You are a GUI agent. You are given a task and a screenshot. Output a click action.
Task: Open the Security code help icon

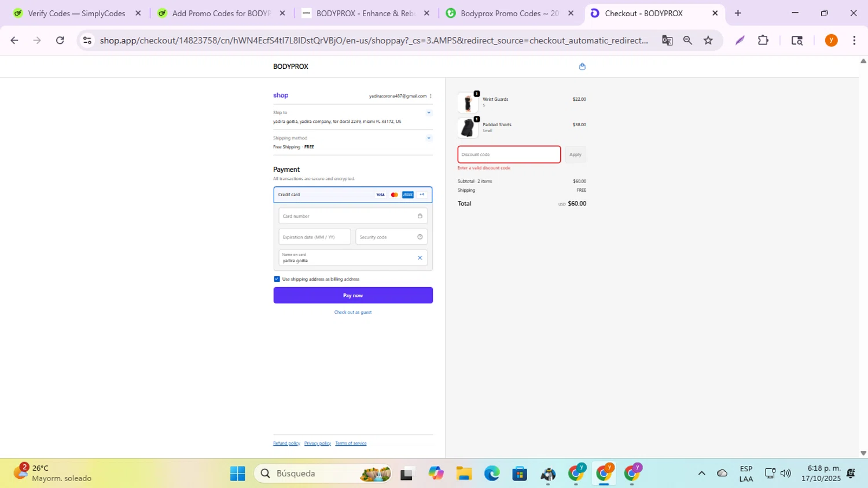420,237
